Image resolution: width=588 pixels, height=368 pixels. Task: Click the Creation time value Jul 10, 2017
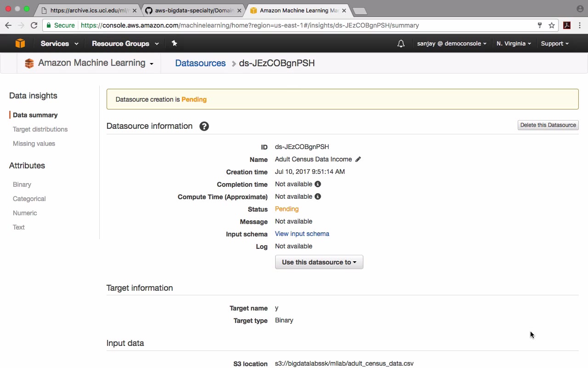tap(310, 172)
